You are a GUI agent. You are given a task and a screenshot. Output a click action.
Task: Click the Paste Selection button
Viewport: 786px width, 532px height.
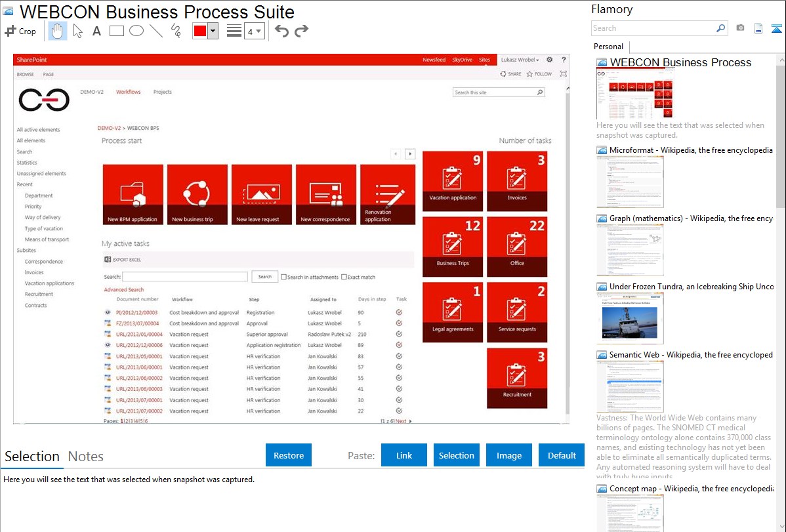coord(456,455)
